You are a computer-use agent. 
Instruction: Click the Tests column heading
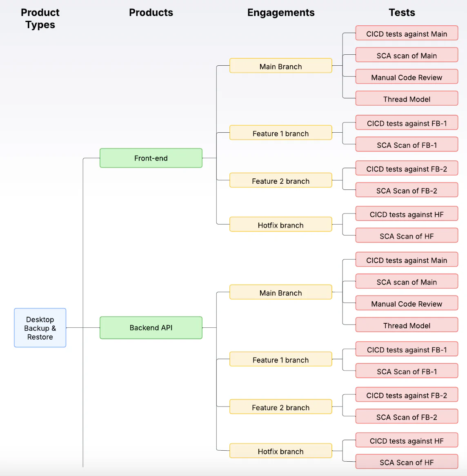tap(402, 12)
